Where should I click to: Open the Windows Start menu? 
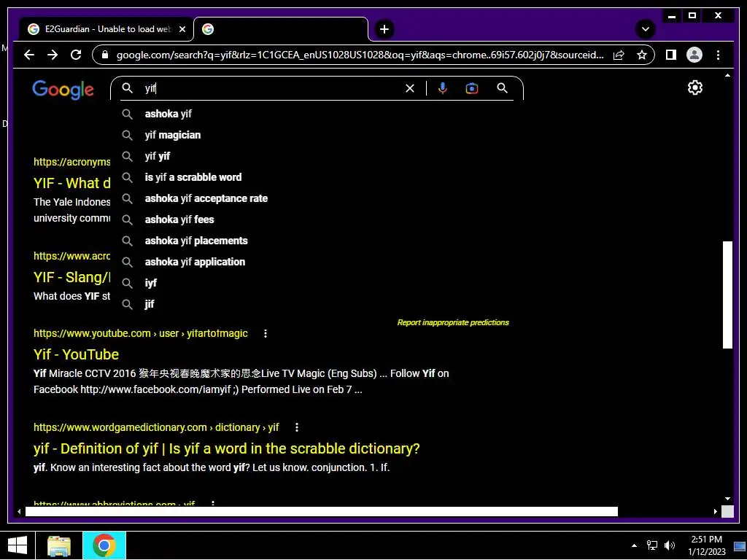click(x=18, y=545)
